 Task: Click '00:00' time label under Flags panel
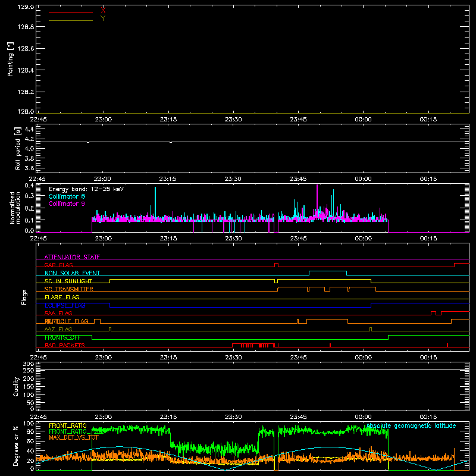363,358
